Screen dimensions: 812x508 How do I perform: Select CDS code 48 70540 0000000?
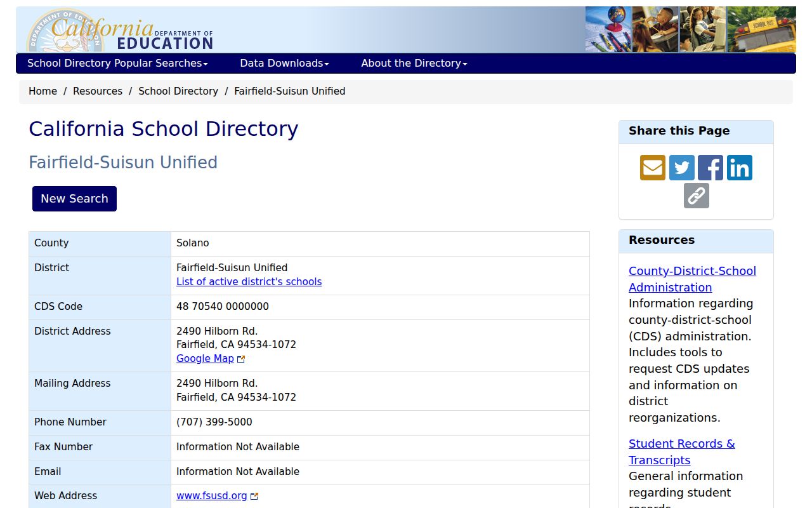tap(223, 307)
